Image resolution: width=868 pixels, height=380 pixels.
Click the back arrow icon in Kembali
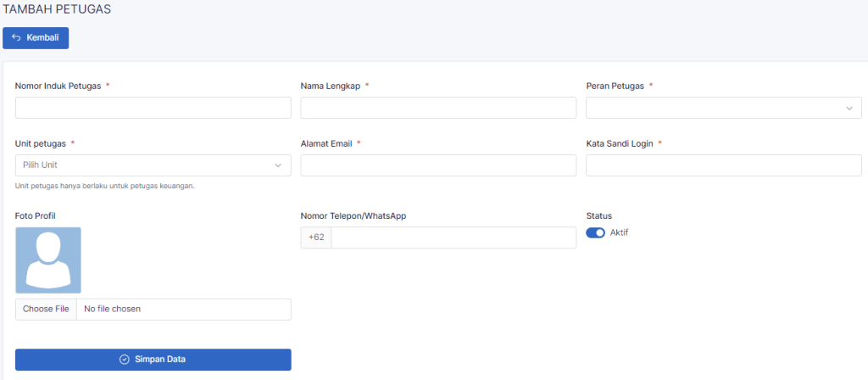click(x=16, y=38)
